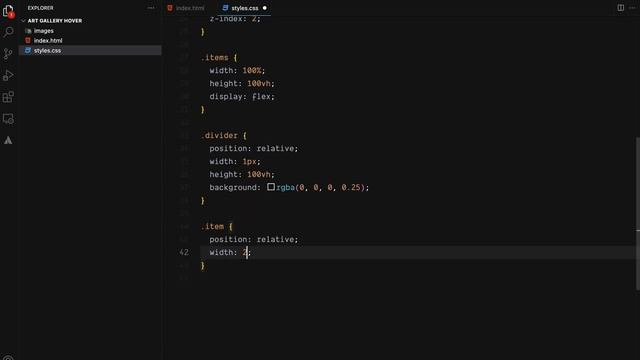Open the Search view icon

coord(8,32)
